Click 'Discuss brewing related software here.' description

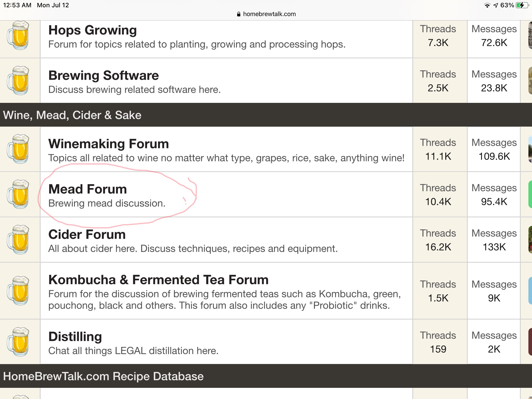tap(135, 90)
